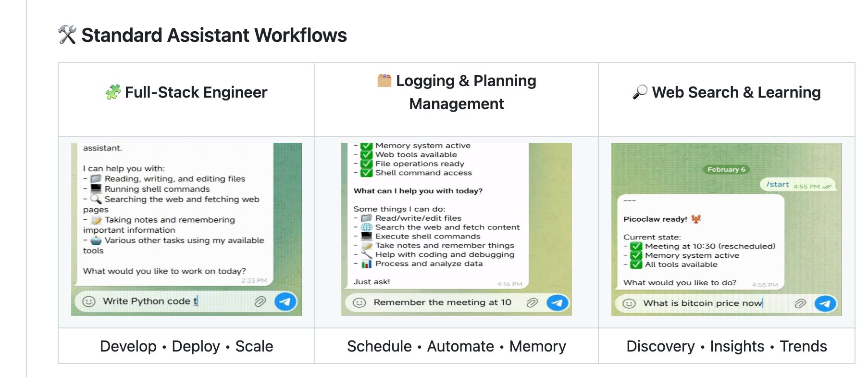Viewport: 868px width, 377px height.
Task: Click the green checkmark beside "Meeting at 10:30 (rescheduled)"
Action: coord(636,246)
